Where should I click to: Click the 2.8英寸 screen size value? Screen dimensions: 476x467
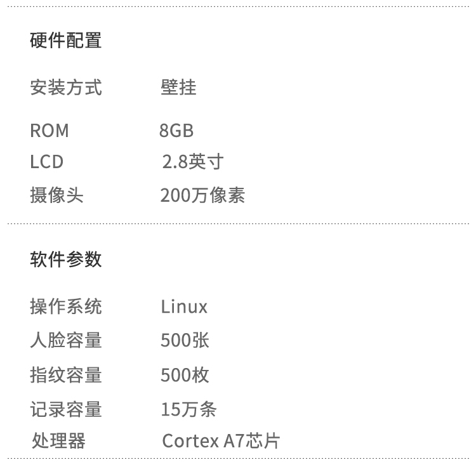193,162
